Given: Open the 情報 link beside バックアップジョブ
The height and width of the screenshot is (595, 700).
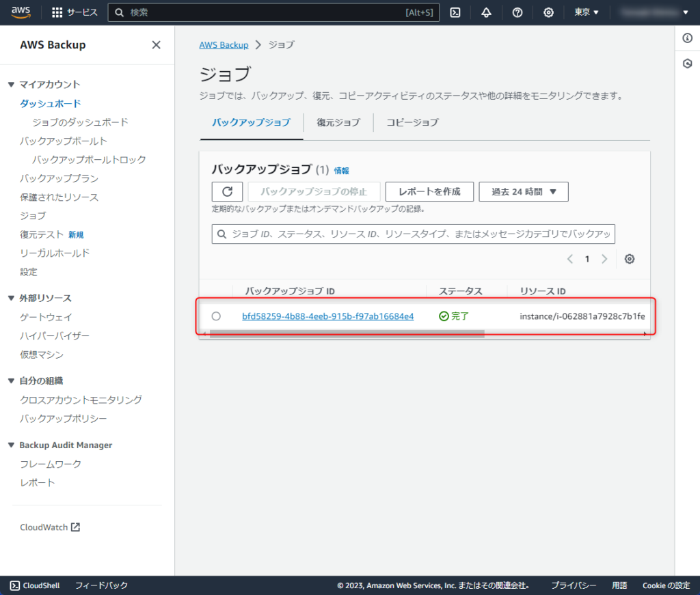Looking at the screenshot, I should (x=342, y=171).
